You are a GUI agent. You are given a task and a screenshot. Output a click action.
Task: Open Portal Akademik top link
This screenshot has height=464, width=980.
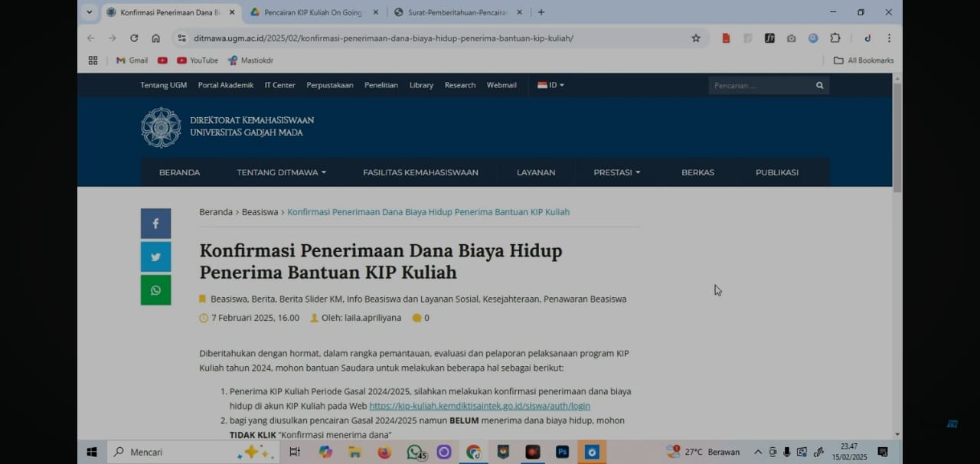[x=226, y=85]
